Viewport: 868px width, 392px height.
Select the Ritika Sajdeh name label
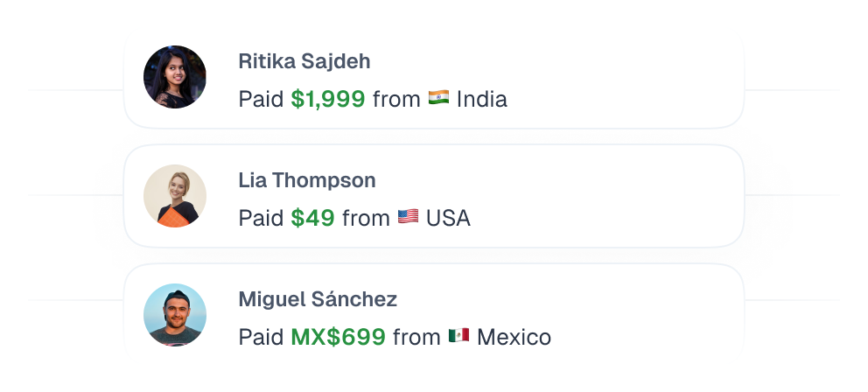(x=304, y=61)
